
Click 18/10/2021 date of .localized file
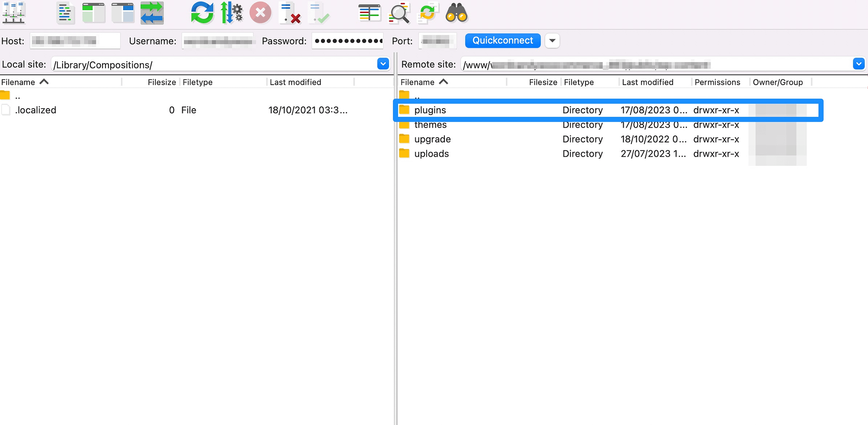point(308,110)
